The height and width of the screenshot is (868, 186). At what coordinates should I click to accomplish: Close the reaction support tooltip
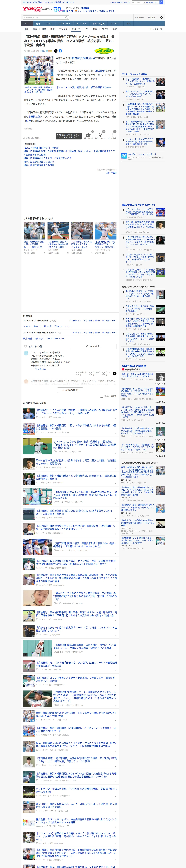(80, 134)
